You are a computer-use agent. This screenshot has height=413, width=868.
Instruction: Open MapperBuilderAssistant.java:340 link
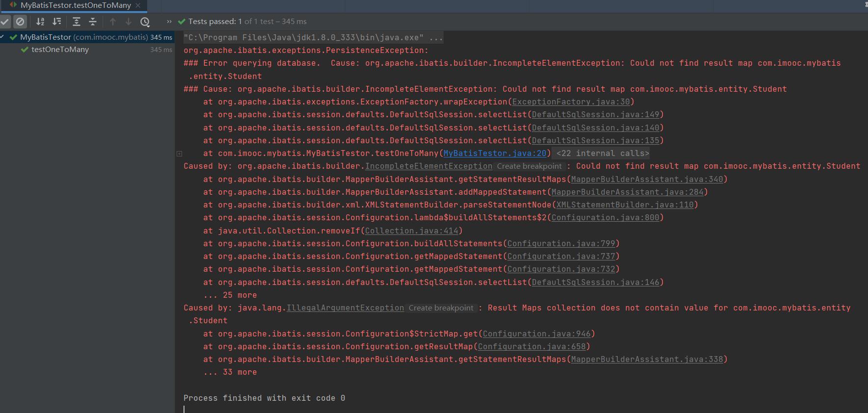(x=647, y=180)
